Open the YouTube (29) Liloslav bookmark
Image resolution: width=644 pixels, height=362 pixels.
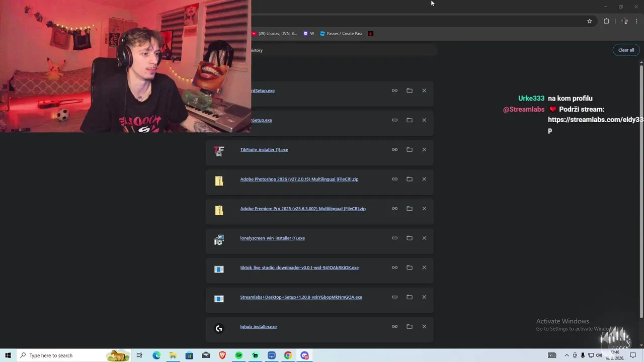tap(275, 34)
